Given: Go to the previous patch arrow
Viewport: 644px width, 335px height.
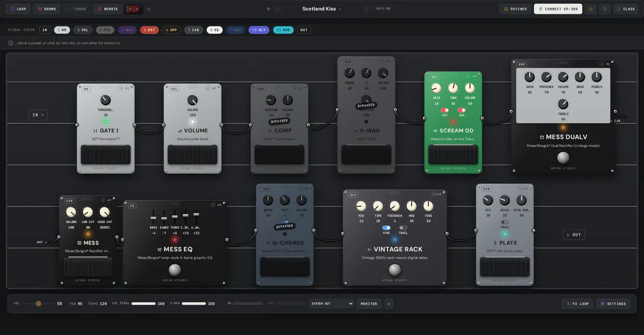Looking at the screenshot, I should 277,9.
